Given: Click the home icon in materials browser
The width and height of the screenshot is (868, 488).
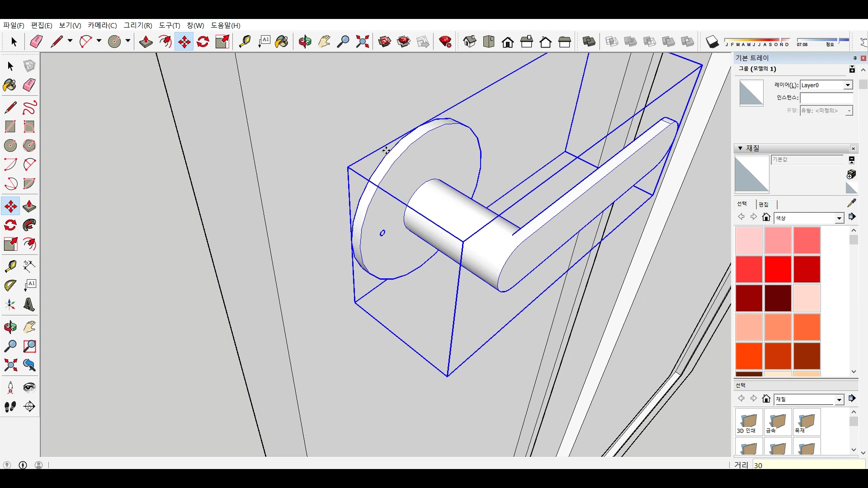Looking at the screenshot, I should click(x=766, y=217).
